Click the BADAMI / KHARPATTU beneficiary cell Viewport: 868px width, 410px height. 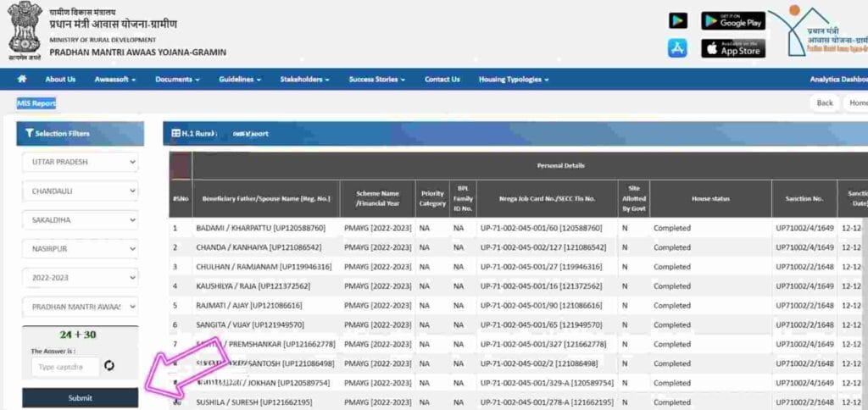click(266, 228)
